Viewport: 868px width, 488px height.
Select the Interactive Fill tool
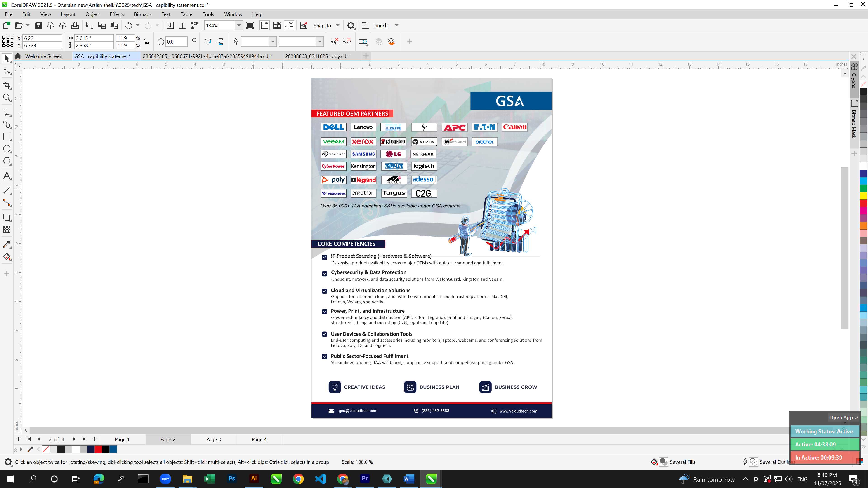tap(7, 257)
